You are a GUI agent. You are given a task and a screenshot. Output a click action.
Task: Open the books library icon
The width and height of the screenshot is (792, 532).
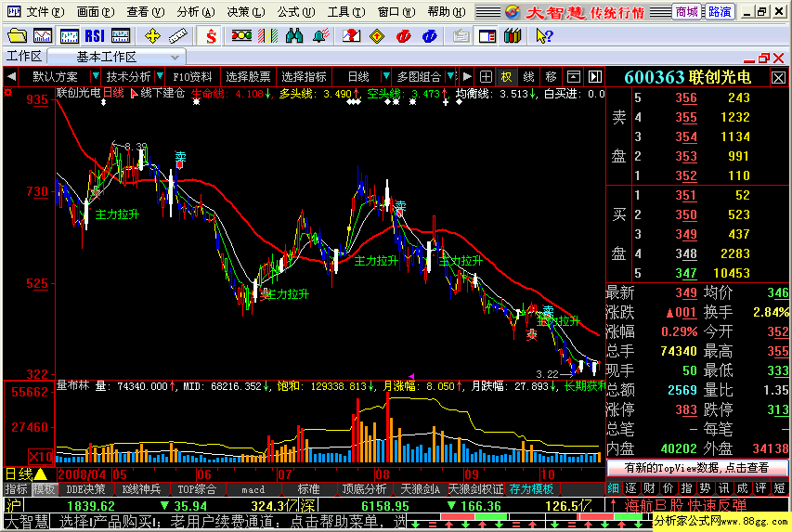[x=513, y=36]
